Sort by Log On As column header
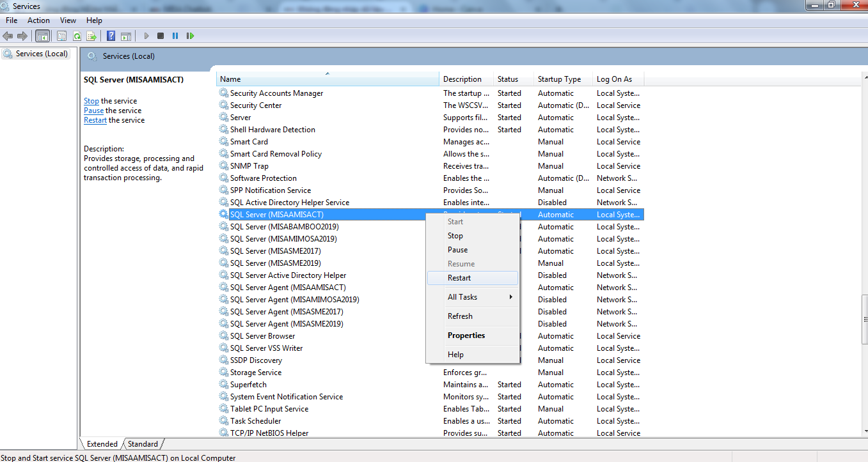 (619, 79)
